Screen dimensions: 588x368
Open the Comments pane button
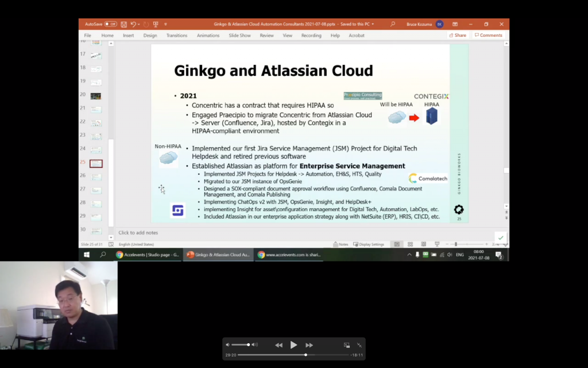pos(488,35)
